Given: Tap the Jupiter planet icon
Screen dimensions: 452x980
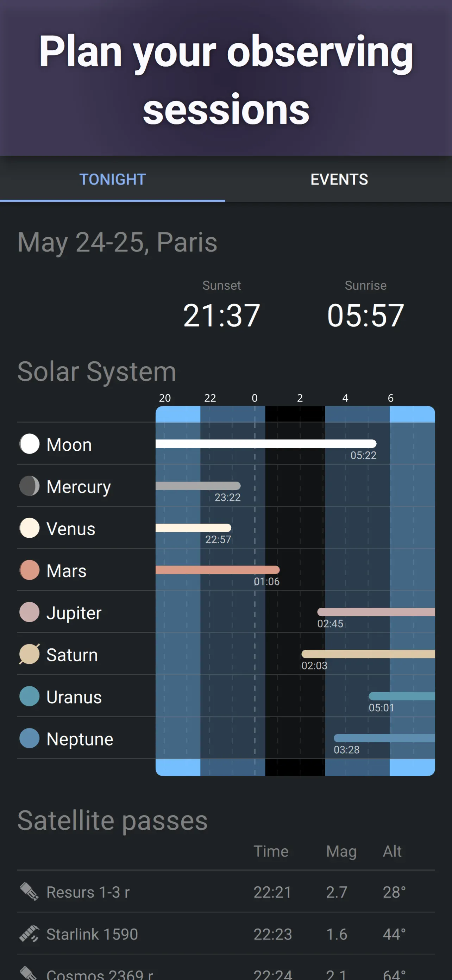Looking at the screenshot, I should 29,612.
